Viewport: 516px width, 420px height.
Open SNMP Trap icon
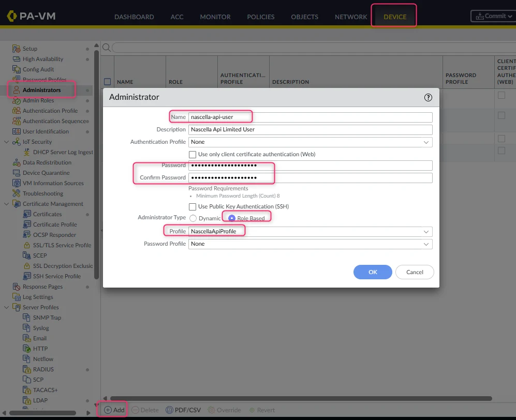point(27,318)
